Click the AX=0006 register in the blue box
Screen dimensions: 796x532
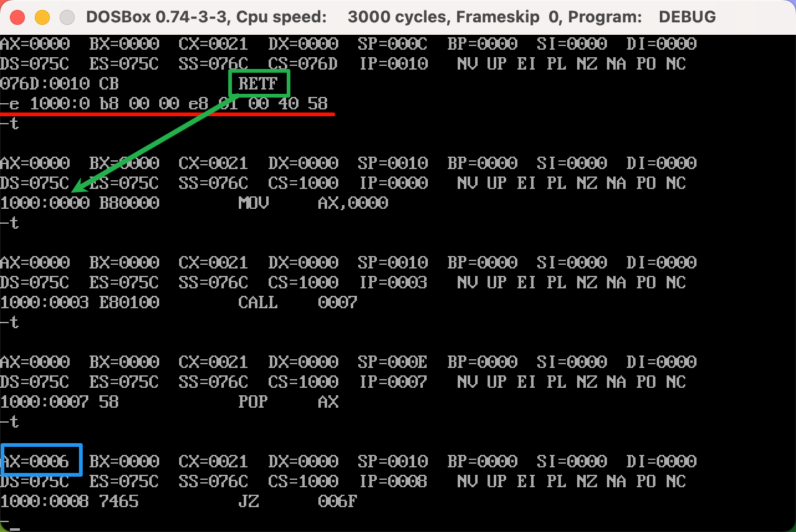(41, 461)
